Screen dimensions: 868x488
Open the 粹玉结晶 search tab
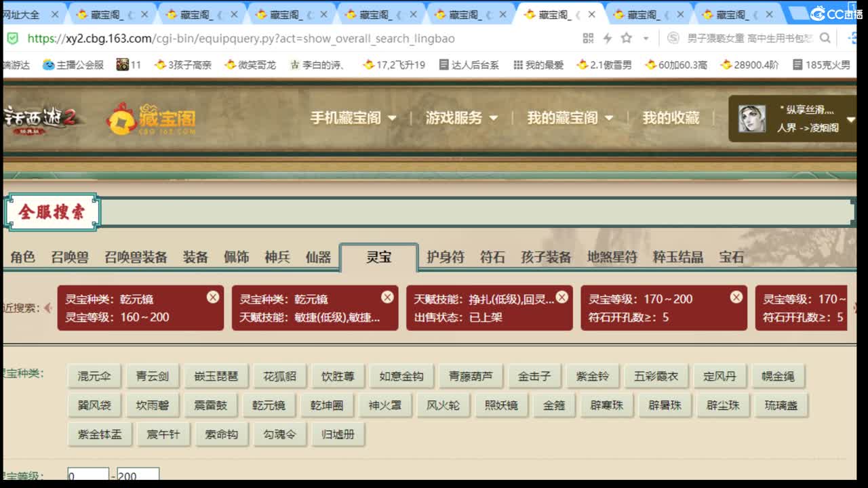click(678, 257)
